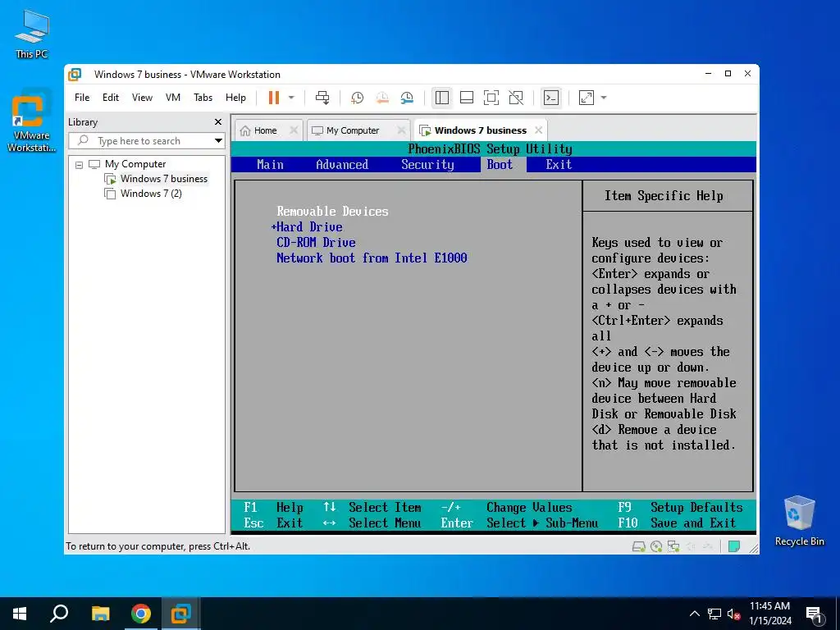Close the Library panel
Screen dimensions: 840x630
click(x=218, y=122)
